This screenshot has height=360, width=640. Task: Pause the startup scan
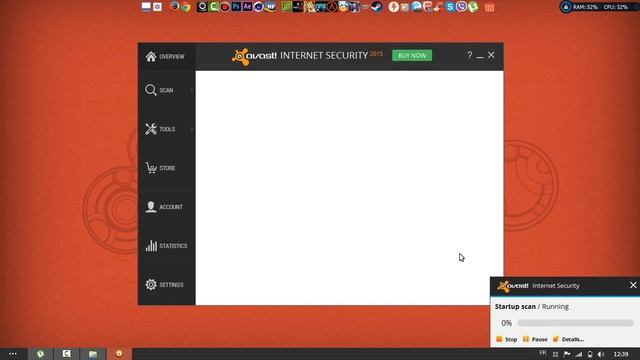pyautogui.click(x=535, y=339)
